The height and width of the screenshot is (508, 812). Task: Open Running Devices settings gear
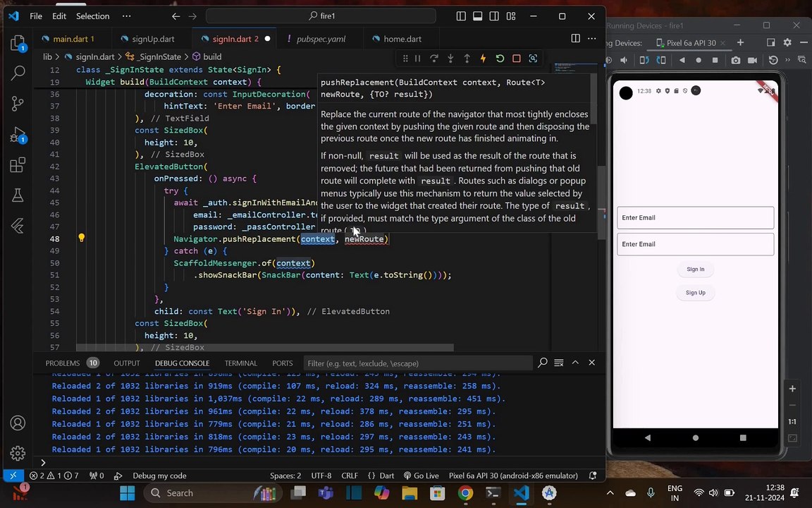pyautogui.click(x=787, y=42)
